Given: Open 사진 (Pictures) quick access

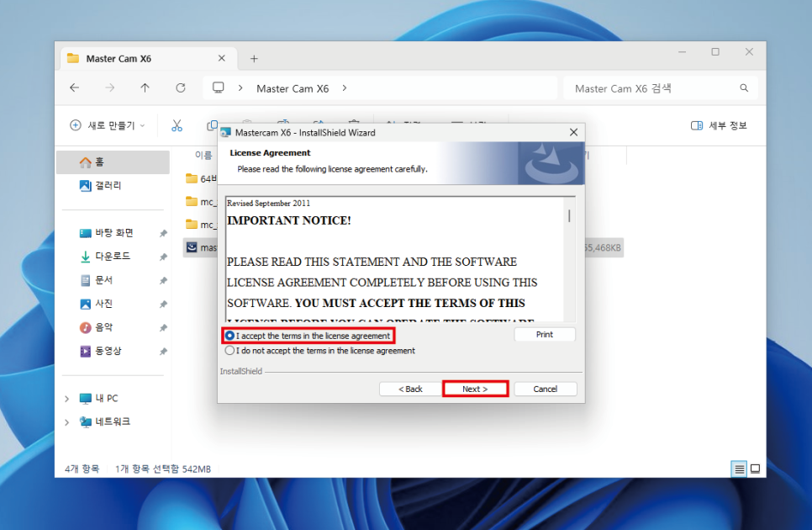Looking at the screenshot, I should click(x=113, y=304).
